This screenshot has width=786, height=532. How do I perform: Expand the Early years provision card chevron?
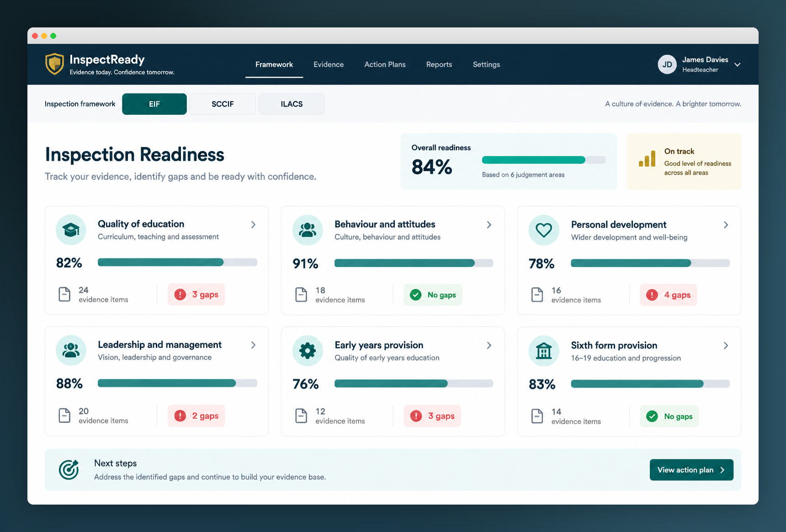[489, 346]
